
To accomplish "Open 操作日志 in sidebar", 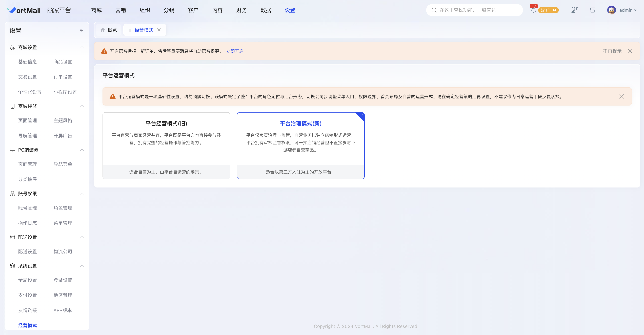I will [x=28, y=223].
